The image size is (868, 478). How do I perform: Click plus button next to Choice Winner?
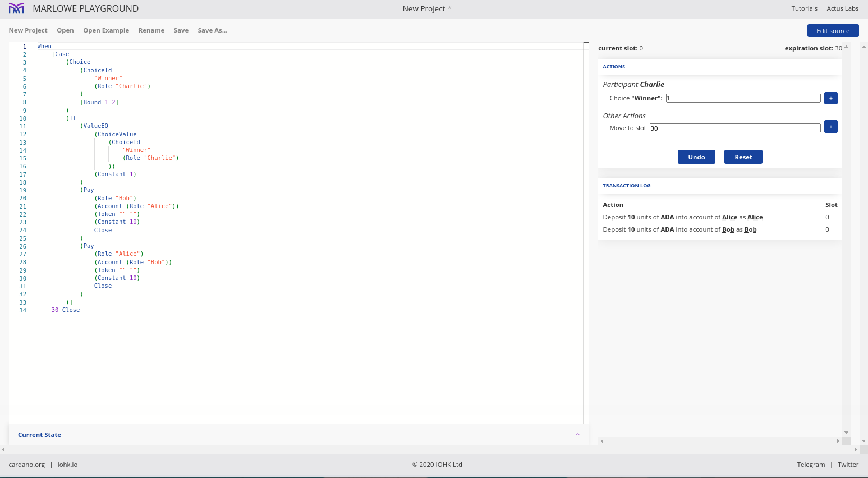click(x=830, y=98)
